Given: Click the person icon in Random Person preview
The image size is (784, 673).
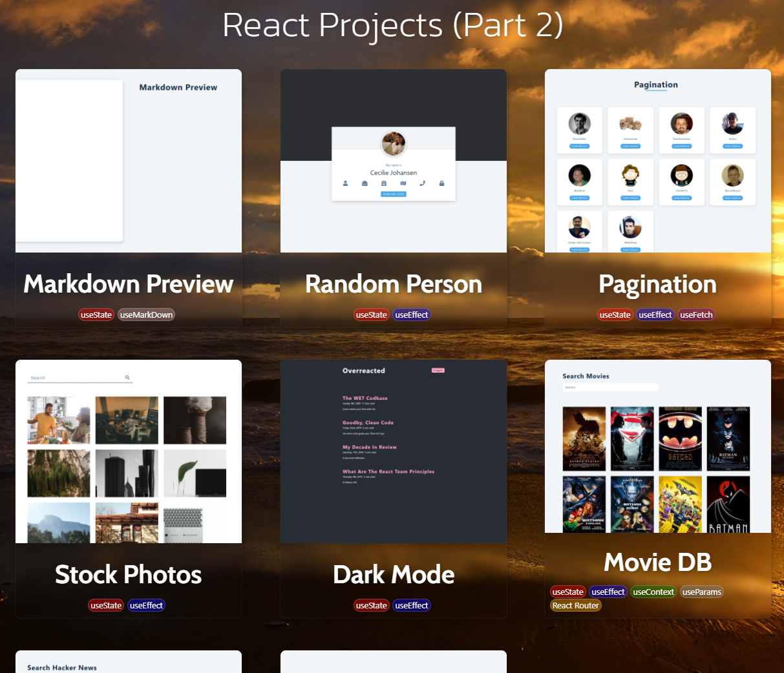Looking at the screenshot, I should tap(345, 183).
